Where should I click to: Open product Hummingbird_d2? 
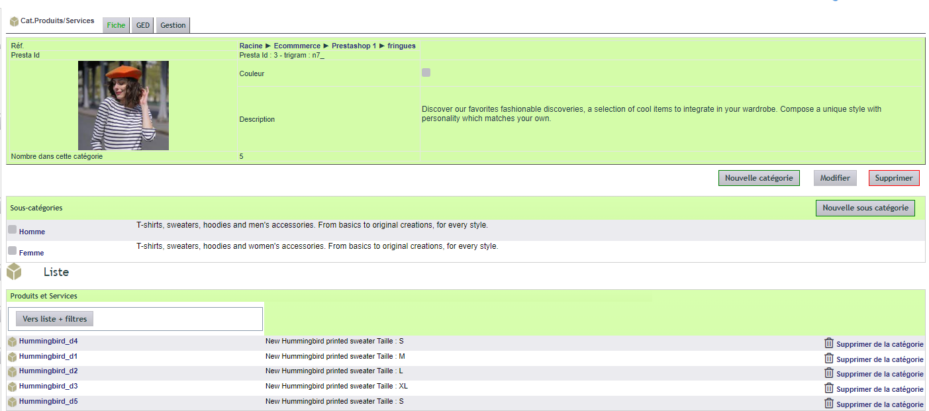(49, 371)
